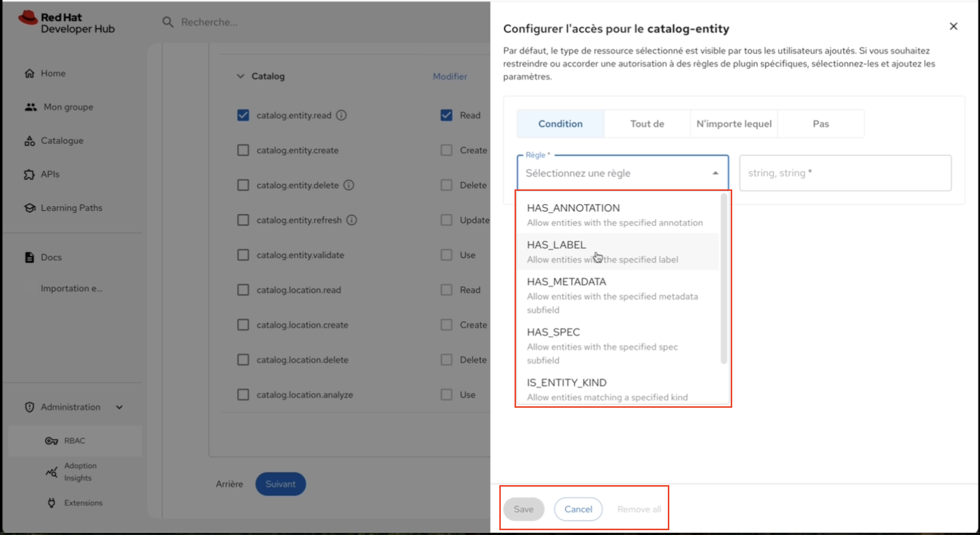Toggle the Règle rule dropdown arrow
The width and height of the screenshot is (980, 535).
(715, 173)
